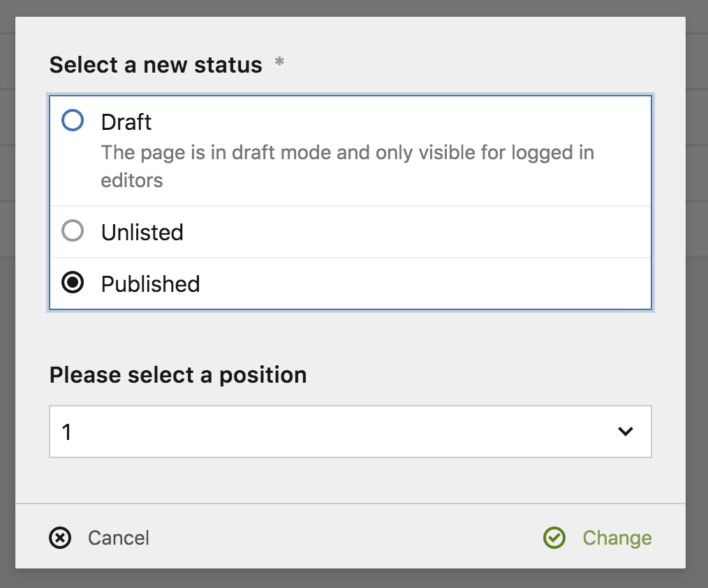Expand the position chevron arrow
708x588 pixels.
tap(626, 432)
